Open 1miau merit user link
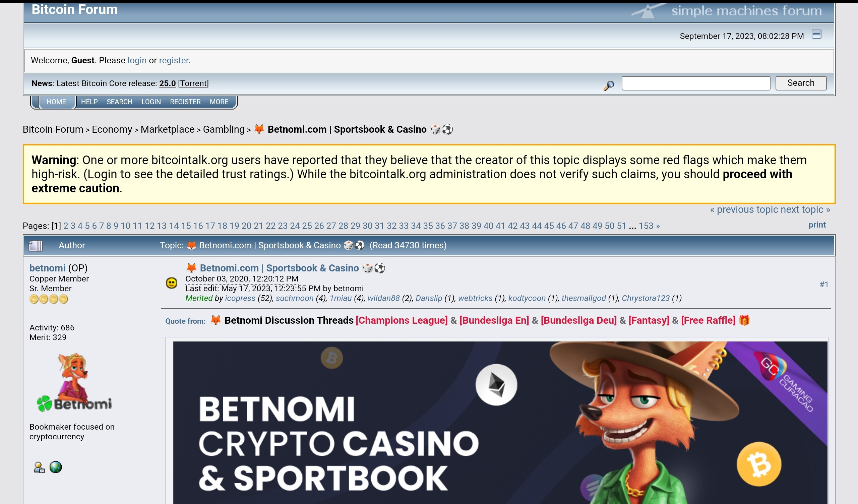 click(341, 298)
